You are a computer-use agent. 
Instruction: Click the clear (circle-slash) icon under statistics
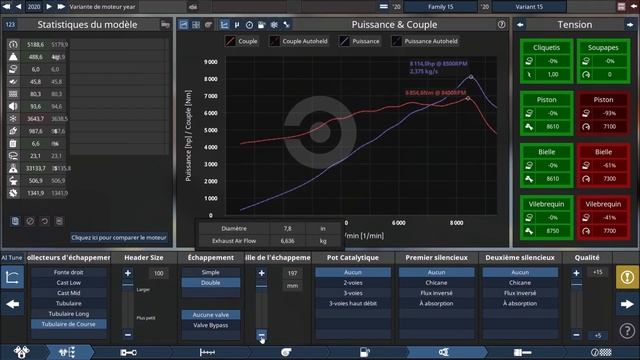point(30,221)
